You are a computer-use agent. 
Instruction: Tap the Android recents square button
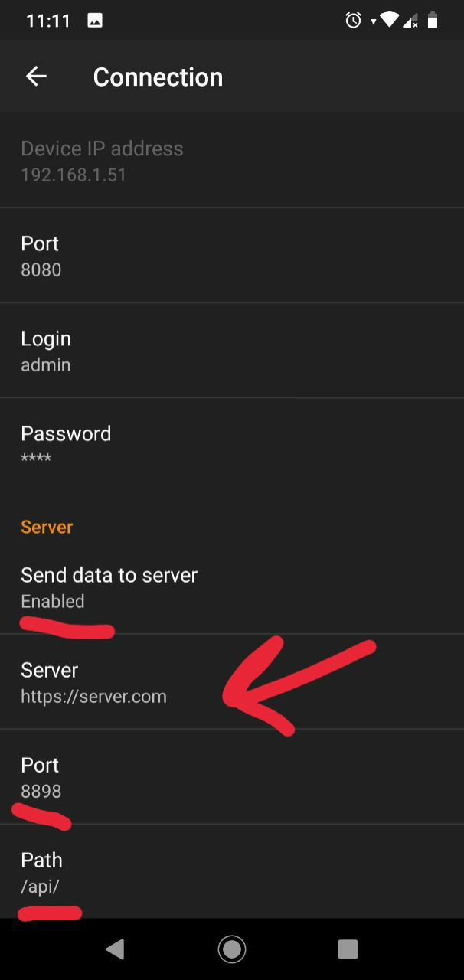click(x=348, y=949)
